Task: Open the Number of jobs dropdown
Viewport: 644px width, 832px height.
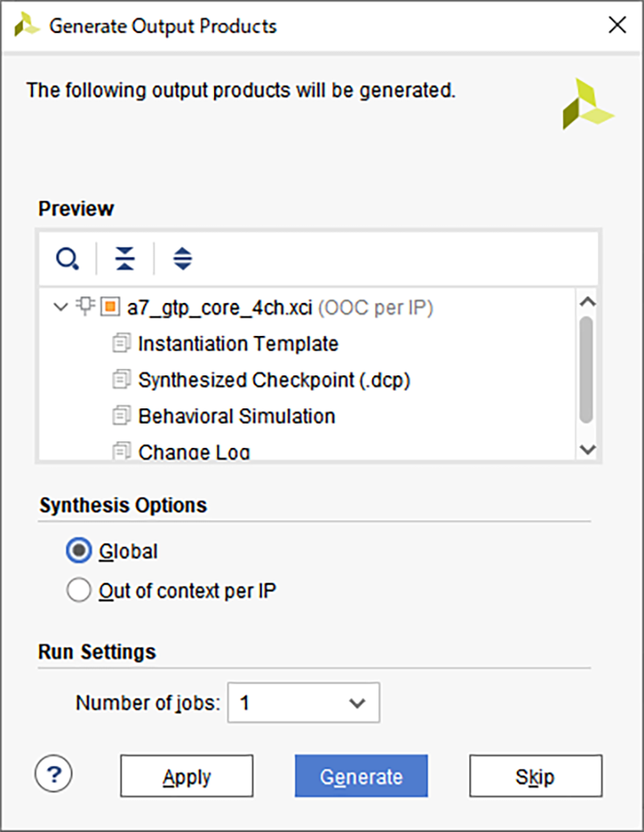Action: pyautogui.click(x=303, y=702)
